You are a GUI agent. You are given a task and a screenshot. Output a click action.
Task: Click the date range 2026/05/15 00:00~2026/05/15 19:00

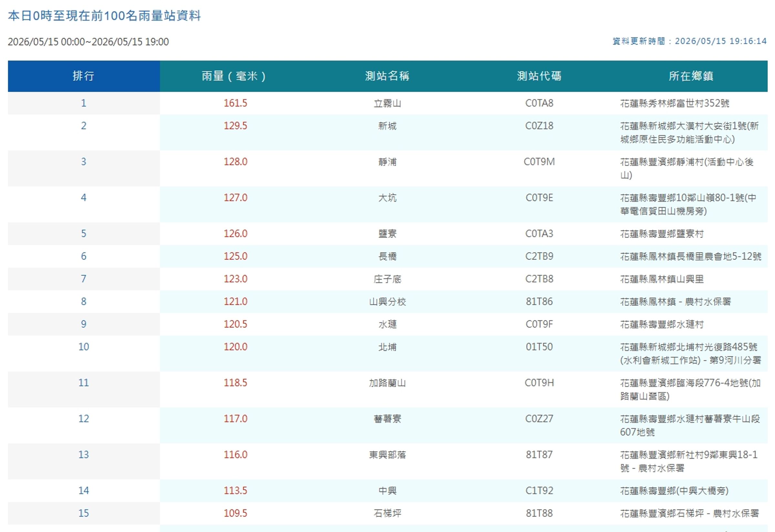coord(88,42)
